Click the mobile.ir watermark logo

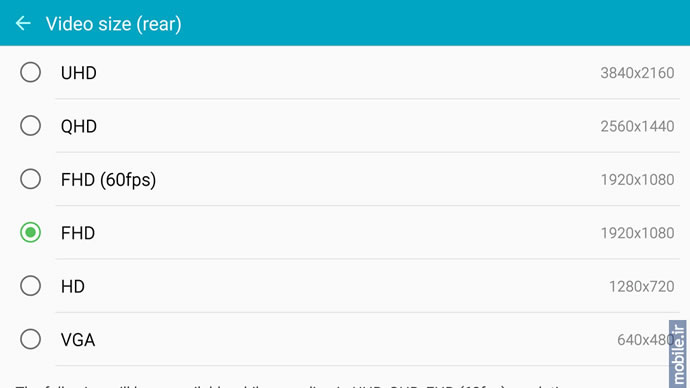click(x=678, y=354)
